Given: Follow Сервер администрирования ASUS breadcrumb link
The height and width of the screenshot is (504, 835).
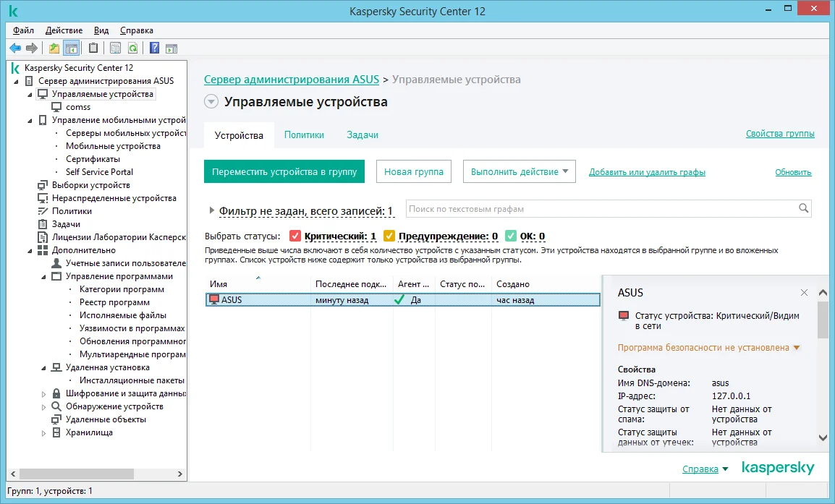Looking at the screenshot, I should 292,80.
